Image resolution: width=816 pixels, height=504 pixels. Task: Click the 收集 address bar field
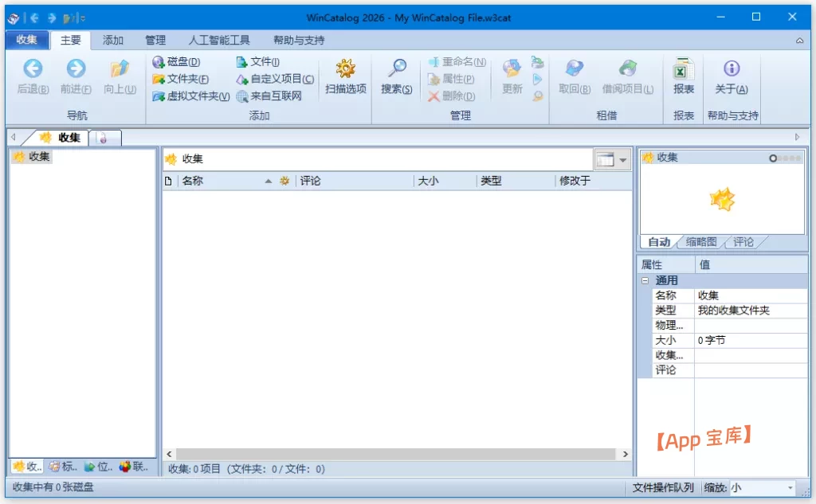click(378, 159)
